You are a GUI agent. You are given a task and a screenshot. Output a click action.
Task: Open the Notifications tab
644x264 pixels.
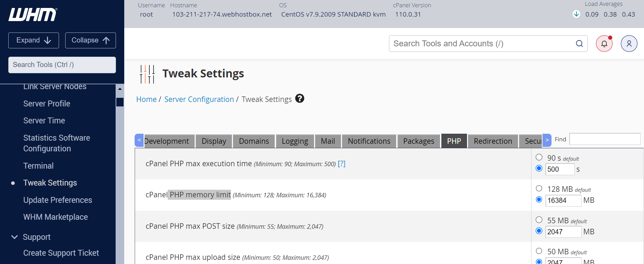coord(369,141)
